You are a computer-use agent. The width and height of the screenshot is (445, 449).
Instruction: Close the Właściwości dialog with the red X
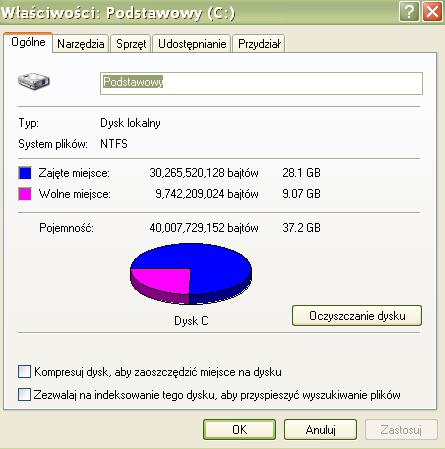pos(432,12)
